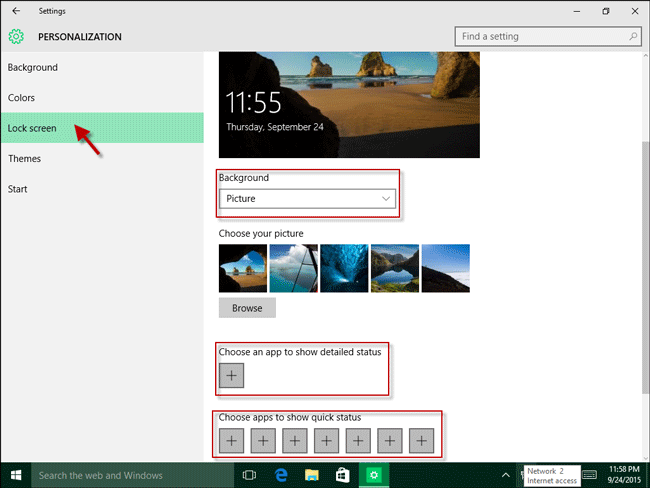The height and width of the screenshot is (488, 650).
Task: Choose the hillside blue sky thumbnail
Action: tap(446, 268)
